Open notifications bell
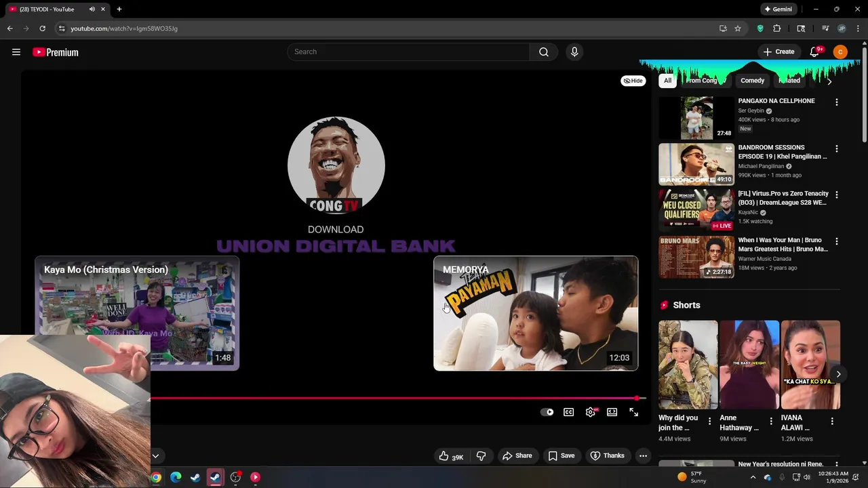 tap(815, 52)
